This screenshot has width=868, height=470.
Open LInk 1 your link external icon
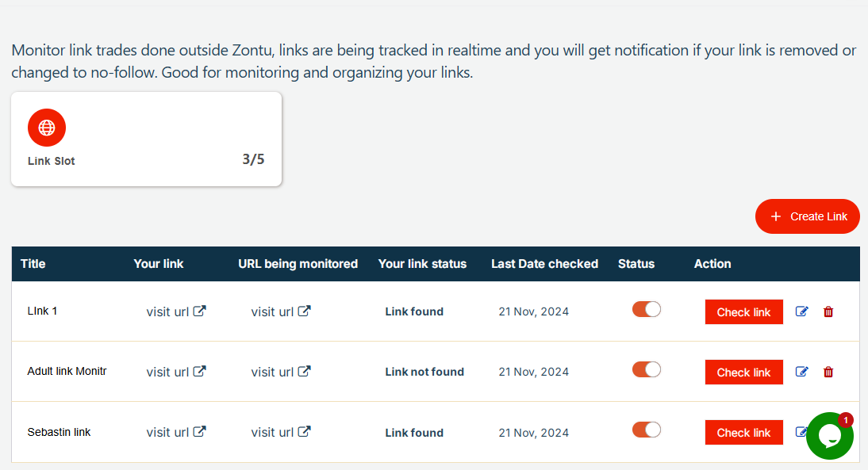click(200, 311)
